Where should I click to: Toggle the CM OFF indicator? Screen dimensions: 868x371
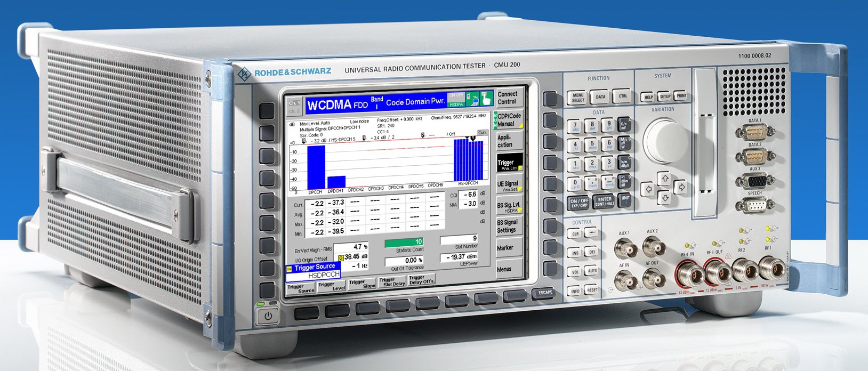pos(456,95)
